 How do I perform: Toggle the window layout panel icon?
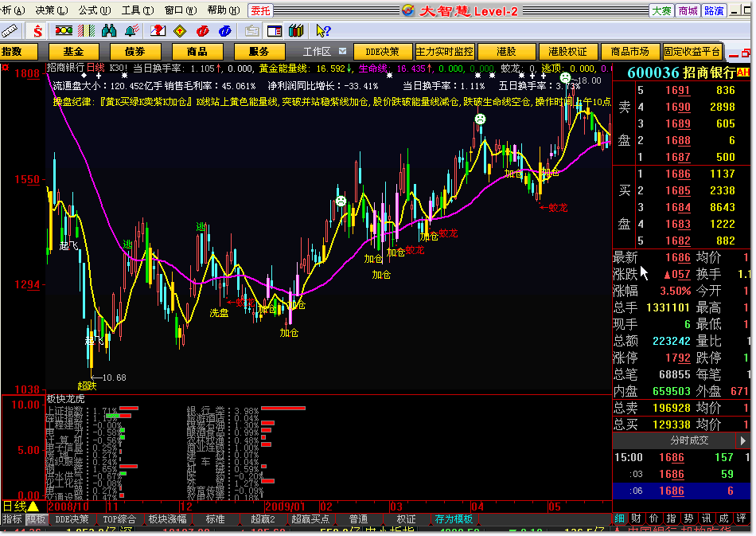pos(275,31)
